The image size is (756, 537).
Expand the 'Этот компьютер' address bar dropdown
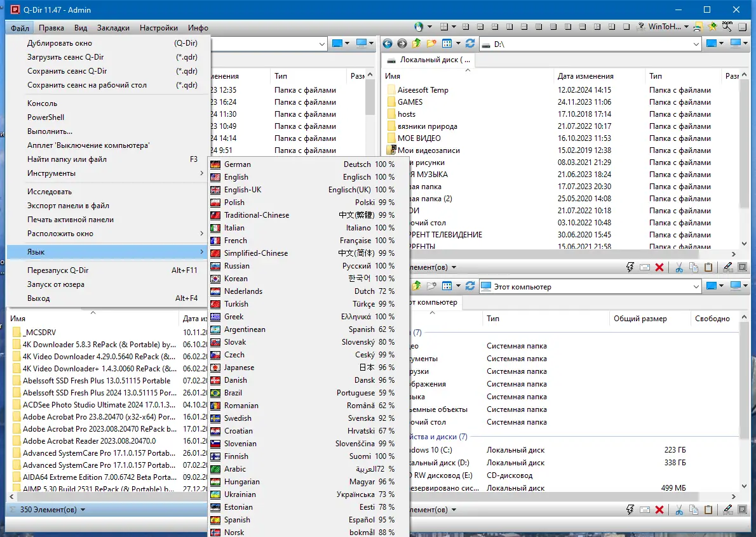pyautogui.click(x=696, y=286)
